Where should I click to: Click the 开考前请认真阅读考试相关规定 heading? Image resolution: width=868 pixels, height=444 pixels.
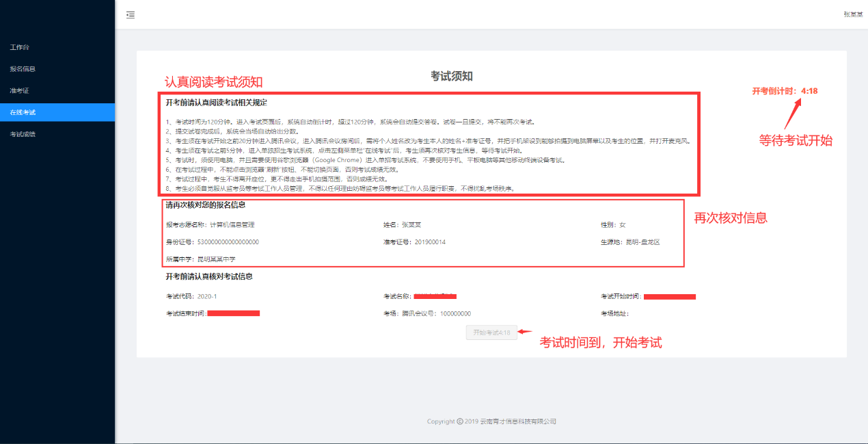(x=216, y=103)
